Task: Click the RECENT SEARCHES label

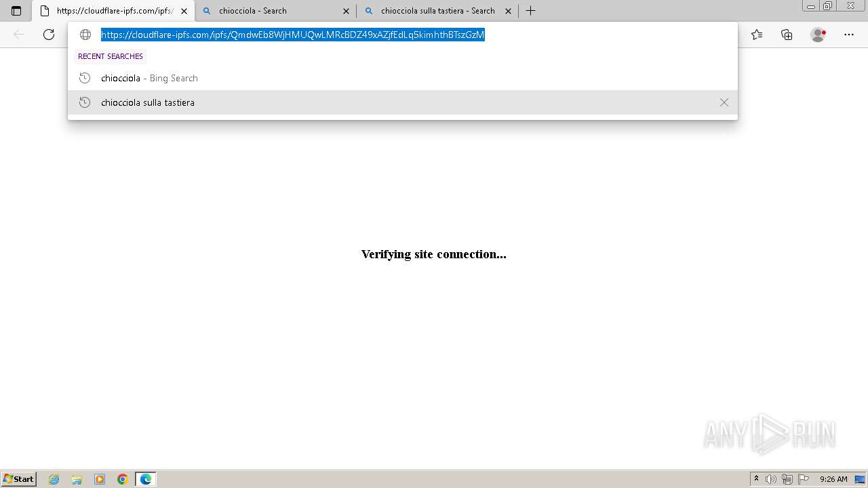Action: 111,56
